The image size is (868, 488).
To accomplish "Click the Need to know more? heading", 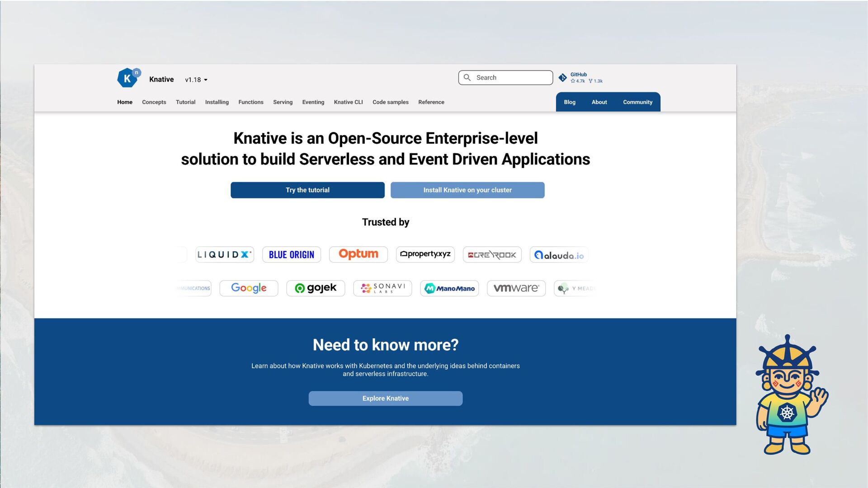I will pyautogui.click(x=386, y=345).
